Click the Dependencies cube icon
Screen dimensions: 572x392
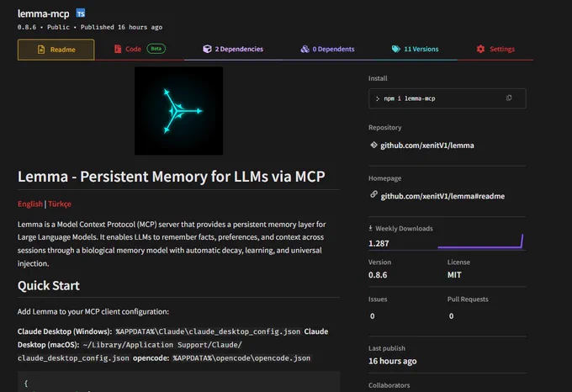(x=207, y=49)
